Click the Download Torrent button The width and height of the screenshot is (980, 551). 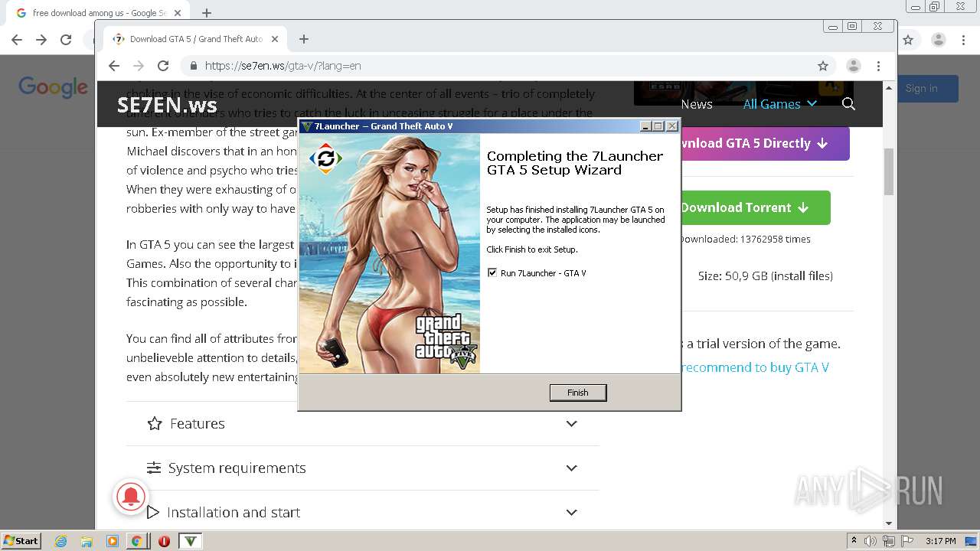click(755, 207)
